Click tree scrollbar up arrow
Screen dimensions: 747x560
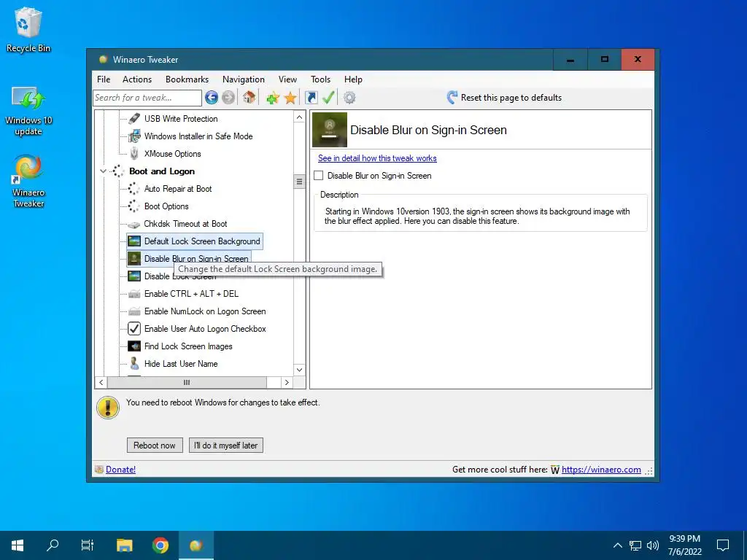tap(299, 117)
